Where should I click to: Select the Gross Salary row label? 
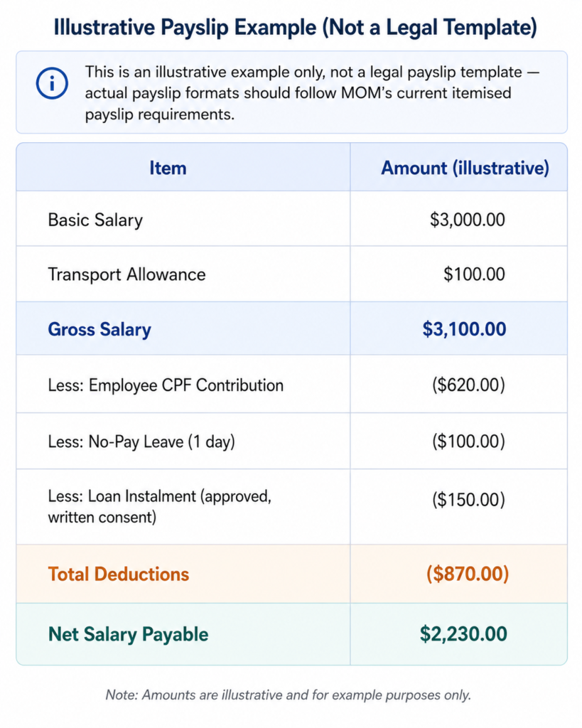click(99, 330)
